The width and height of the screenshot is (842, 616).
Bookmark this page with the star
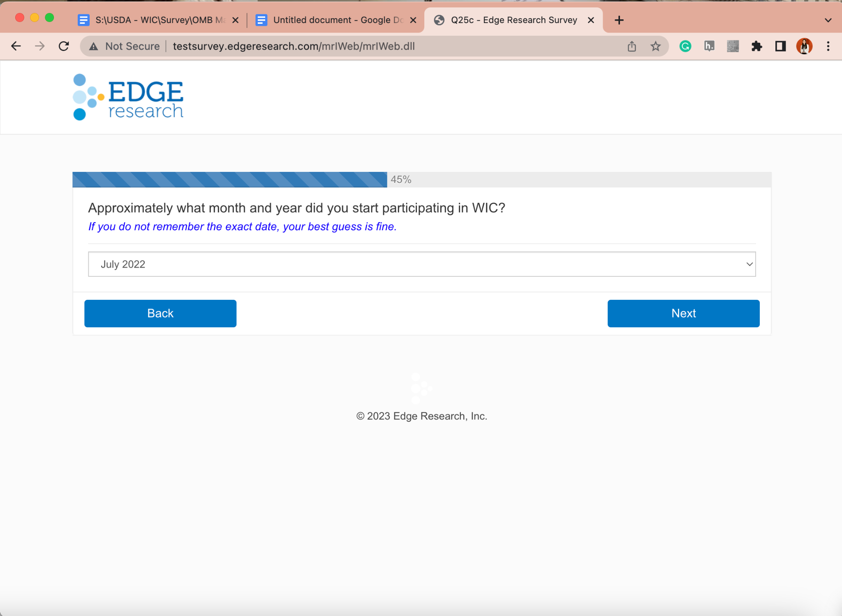(x=655, y=46)
